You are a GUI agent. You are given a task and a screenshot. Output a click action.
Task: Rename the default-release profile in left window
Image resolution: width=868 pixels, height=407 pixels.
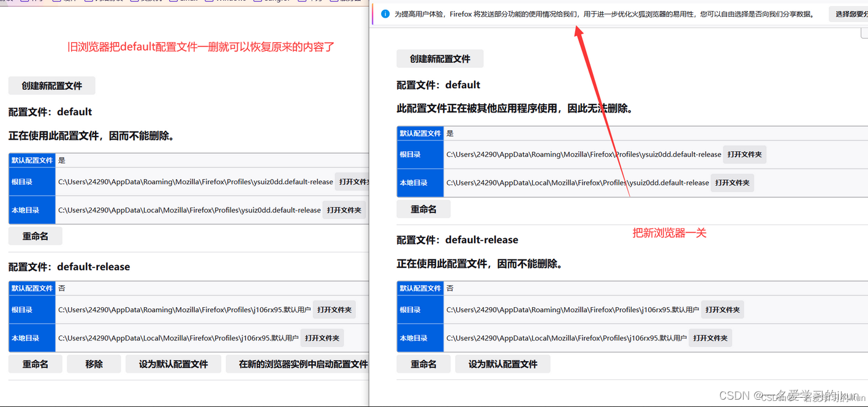pyautogui.click(x=36, y=364)
